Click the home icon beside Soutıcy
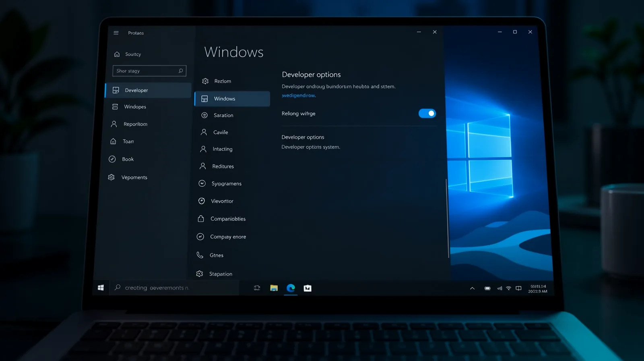Viewport: 644px width, 361px height. pyautogui.click(x=117, y=54)
